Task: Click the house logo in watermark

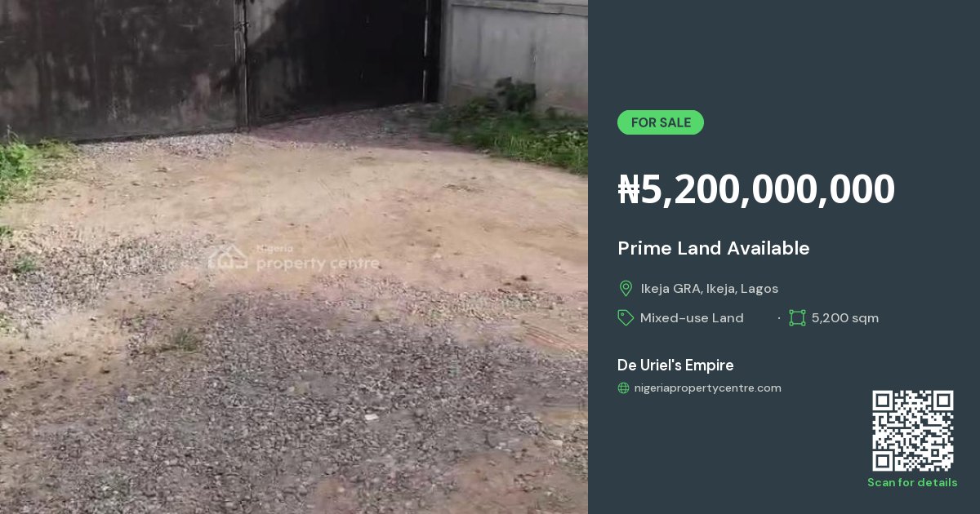Action: 228,258
